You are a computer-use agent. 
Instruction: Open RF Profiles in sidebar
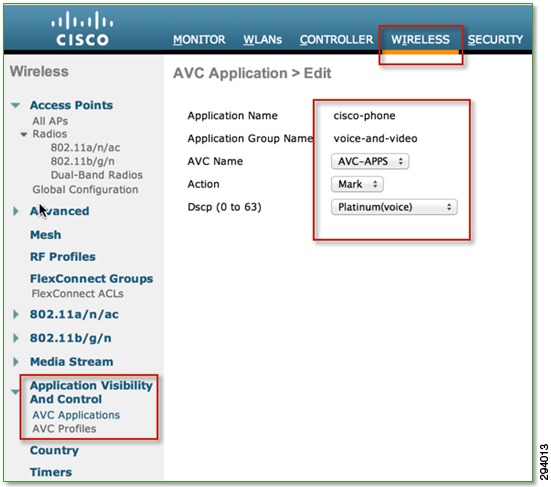(x=63, y=257)
